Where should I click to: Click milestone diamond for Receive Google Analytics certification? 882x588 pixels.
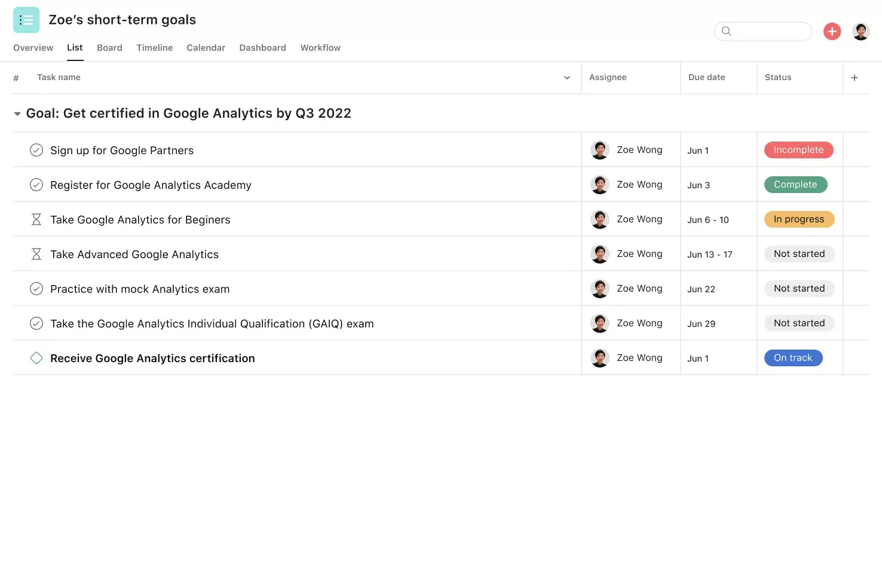coord(36,358)
